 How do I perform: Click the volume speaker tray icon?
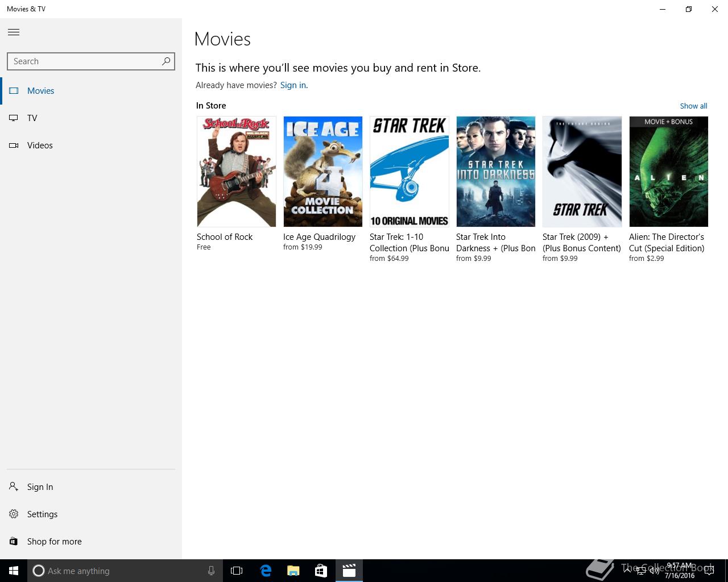click(x=654, y=571)
